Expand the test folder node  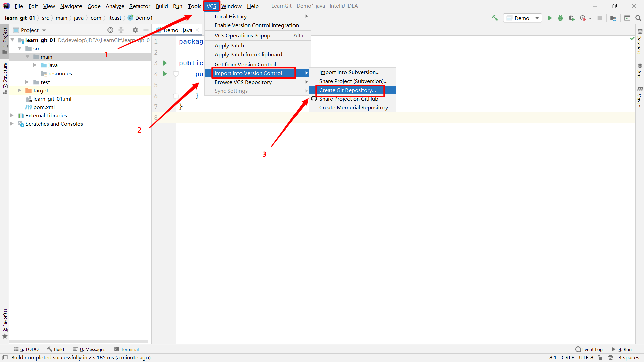[28, 82]
